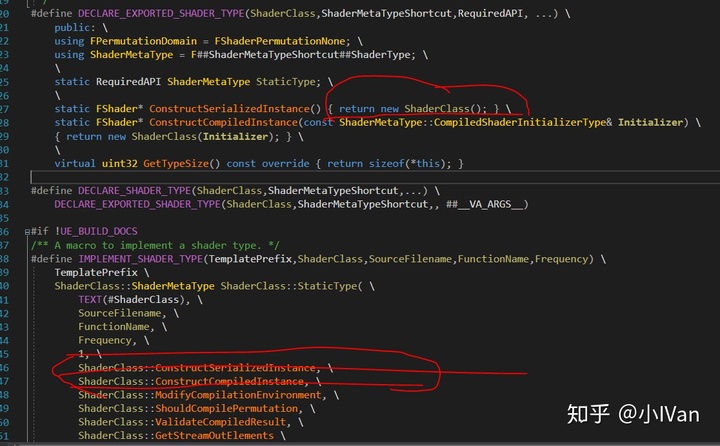Click ShaderClass::ModifyCompilationEnvironment argument

[202, 395]
